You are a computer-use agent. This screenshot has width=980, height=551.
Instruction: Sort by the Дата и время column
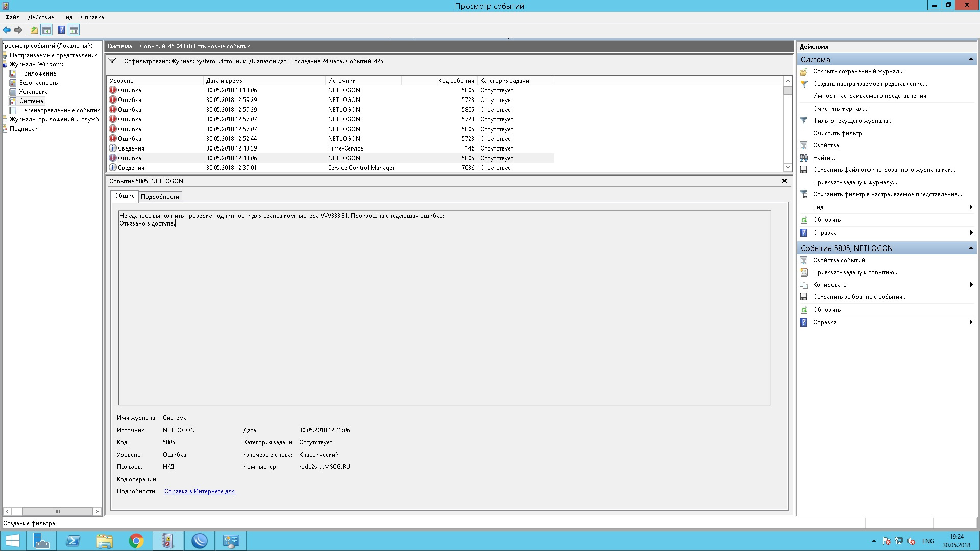point(264,81)
